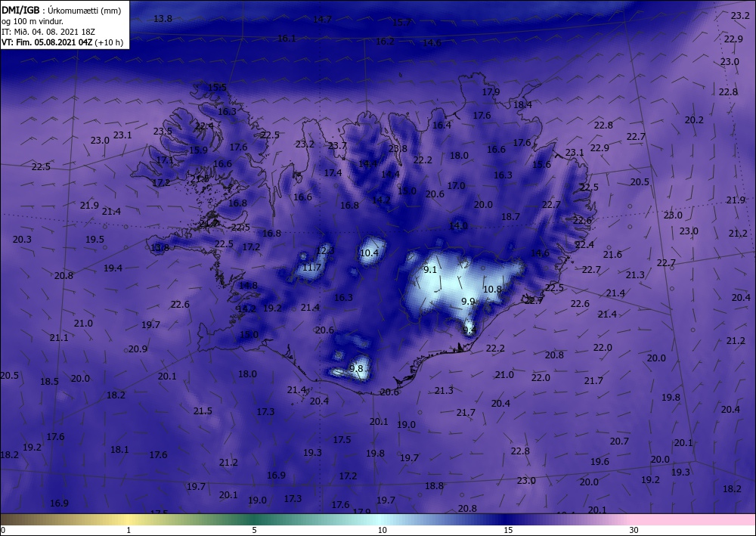756x536 pixels.
Task: Click the colorbar label '1'
Action: pos(129,530)
